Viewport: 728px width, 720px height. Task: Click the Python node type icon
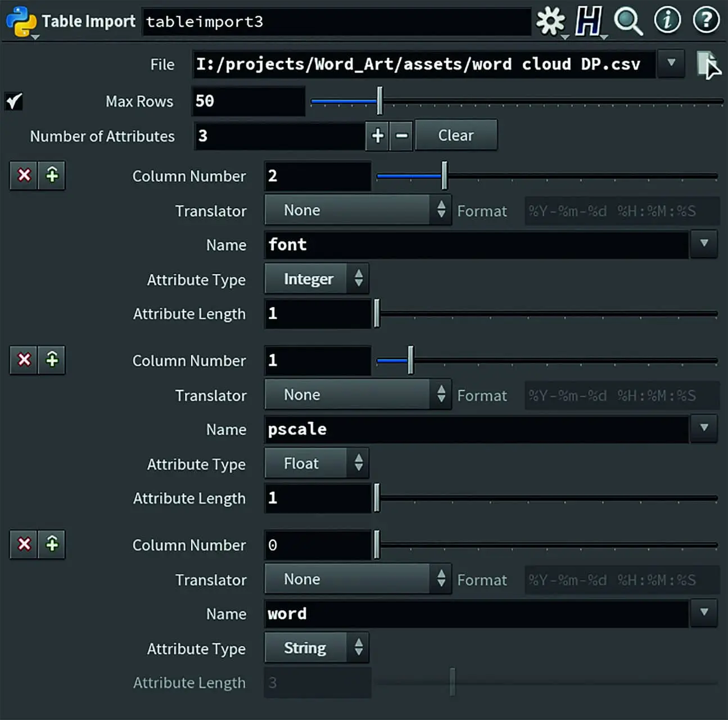(21, 22)
